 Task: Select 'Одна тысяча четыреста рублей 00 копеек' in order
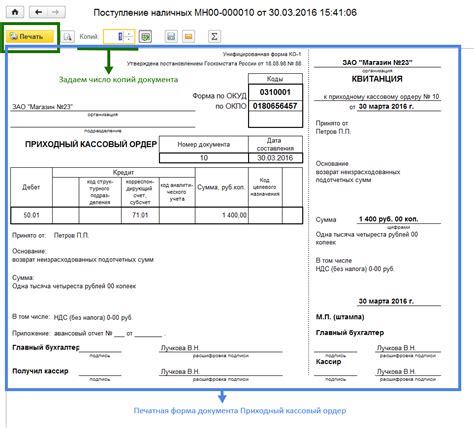(x=74, y=286)
